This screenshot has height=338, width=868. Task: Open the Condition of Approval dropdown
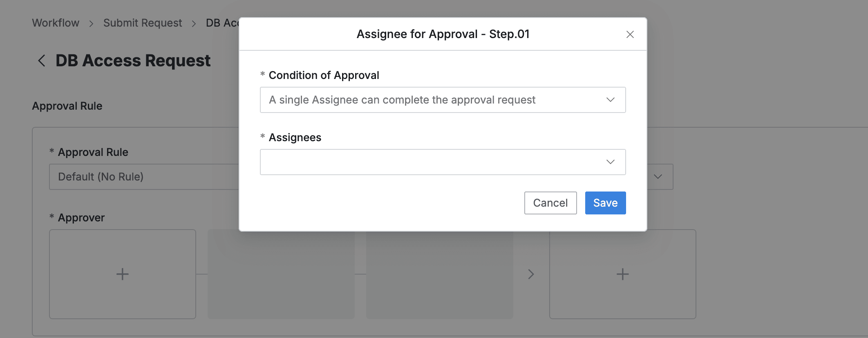coord(443,99)
